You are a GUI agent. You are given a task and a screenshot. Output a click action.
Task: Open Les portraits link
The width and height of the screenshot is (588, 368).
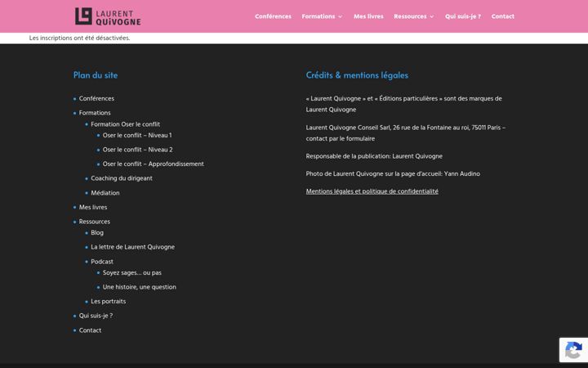click(x=109, y=302)
